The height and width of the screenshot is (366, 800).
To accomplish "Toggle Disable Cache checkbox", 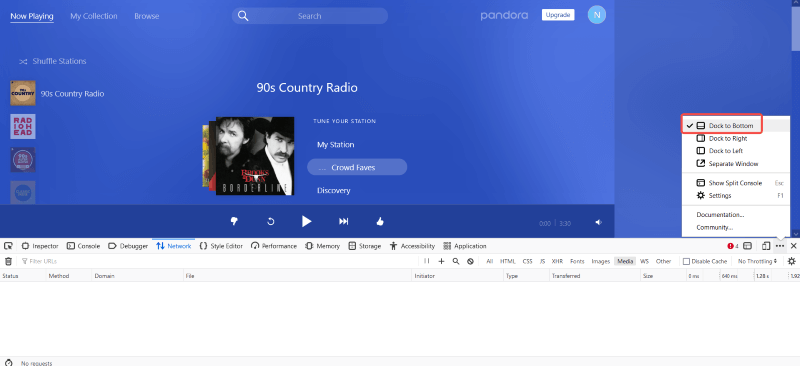I will (686, 261).
